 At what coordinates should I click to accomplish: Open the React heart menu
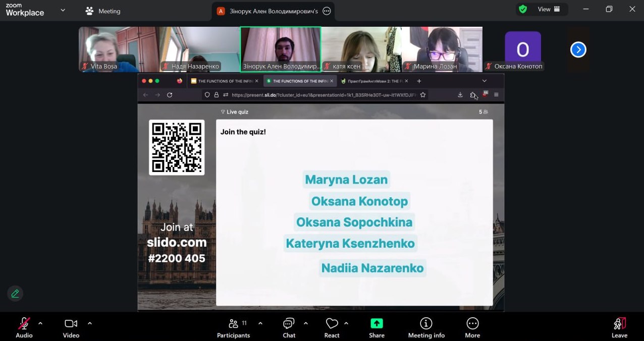(332, 327)
